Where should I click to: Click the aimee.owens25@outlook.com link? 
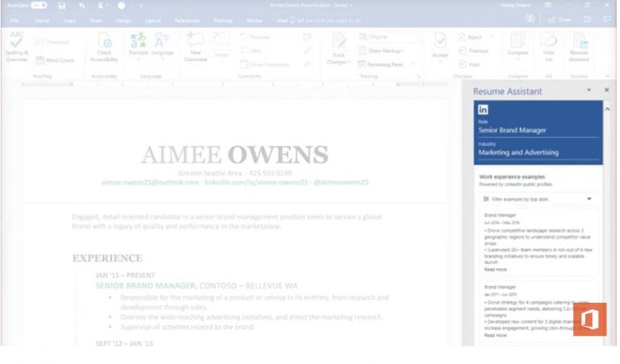click(x=151, y=182)
